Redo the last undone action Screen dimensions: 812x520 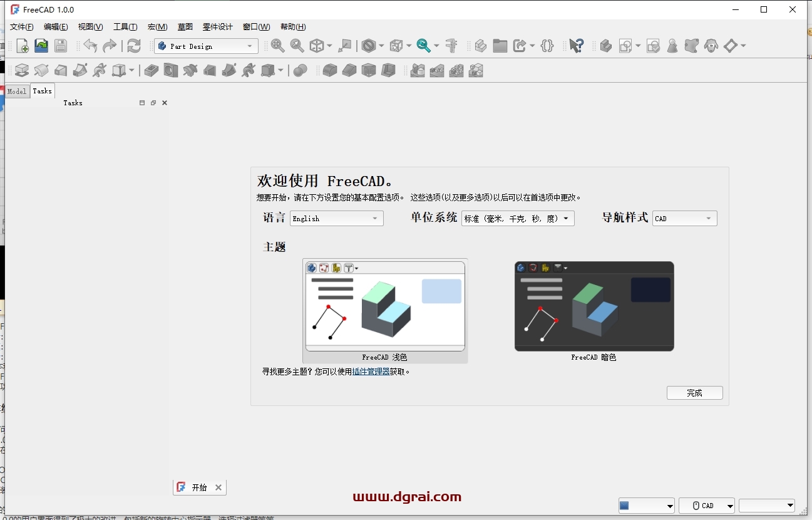(110, 46)
